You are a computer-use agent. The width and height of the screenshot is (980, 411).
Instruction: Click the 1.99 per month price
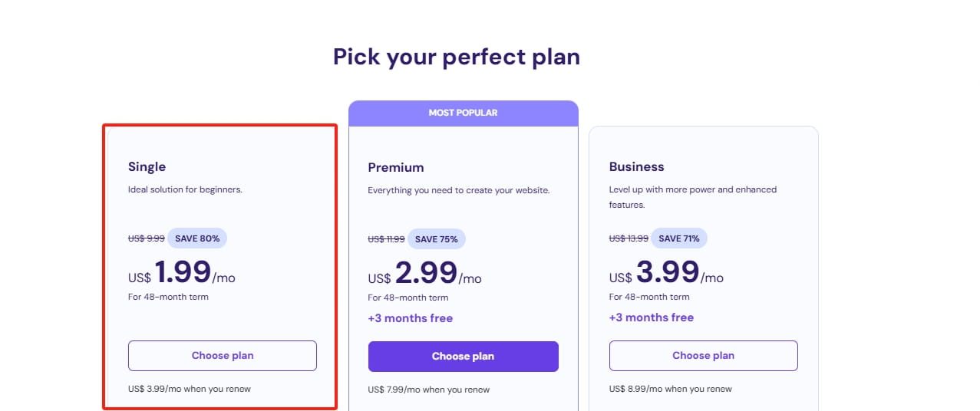pyautogui.click(x=183, y=273)
